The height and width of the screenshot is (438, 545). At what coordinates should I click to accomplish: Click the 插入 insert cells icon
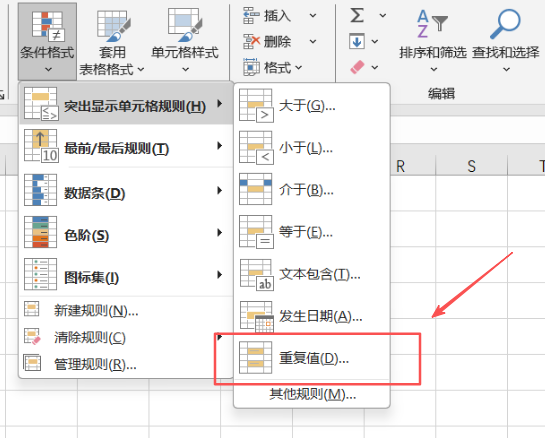pyautogui.click(x=251, y=16)
